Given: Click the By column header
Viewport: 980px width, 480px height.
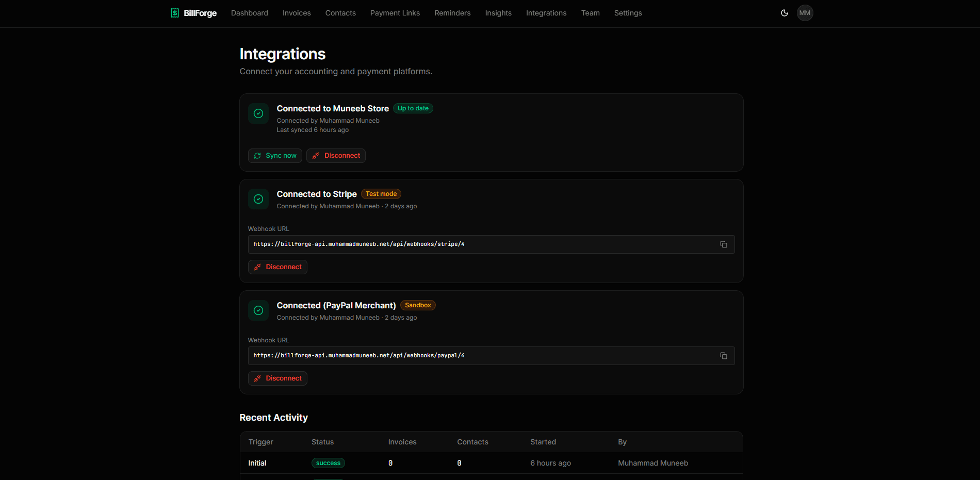Looking at the screenshot, I should tap(623, 442).
